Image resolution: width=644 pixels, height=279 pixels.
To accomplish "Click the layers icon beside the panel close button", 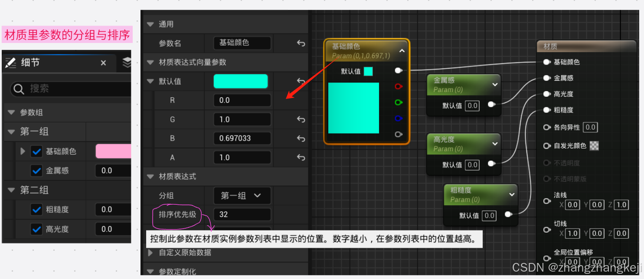I will (x=127, y=62).
